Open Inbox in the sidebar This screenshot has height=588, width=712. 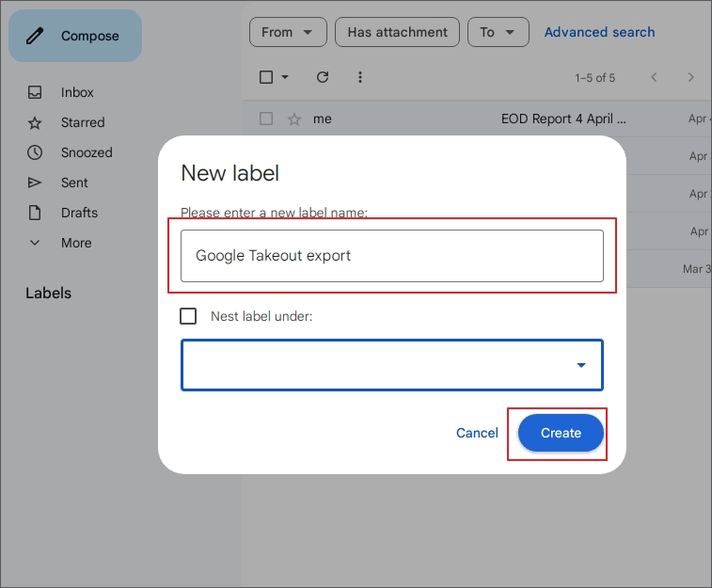(x=77, y=92)
